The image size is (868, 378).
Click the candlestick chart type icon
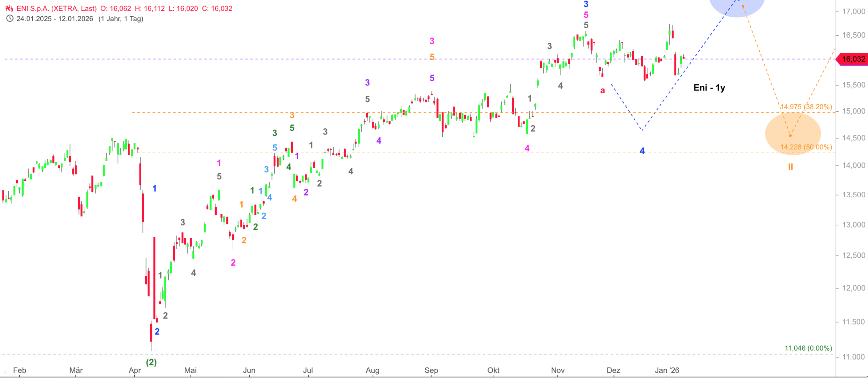(9, 8)
